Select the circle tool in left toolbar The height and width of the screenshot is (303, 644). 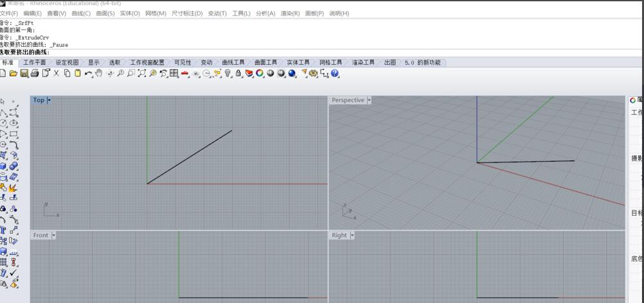[3, 123]
